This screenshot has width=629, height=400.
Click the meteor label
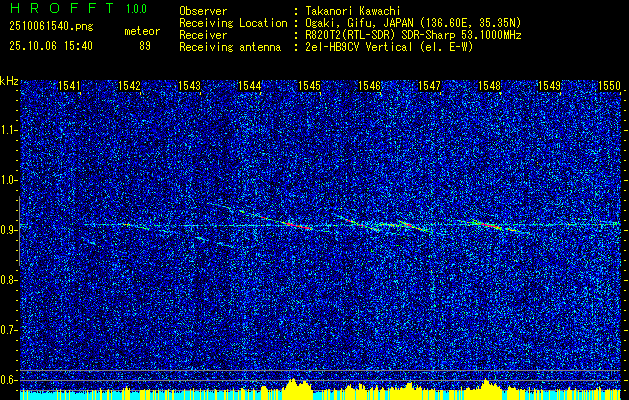click(142, 31)
